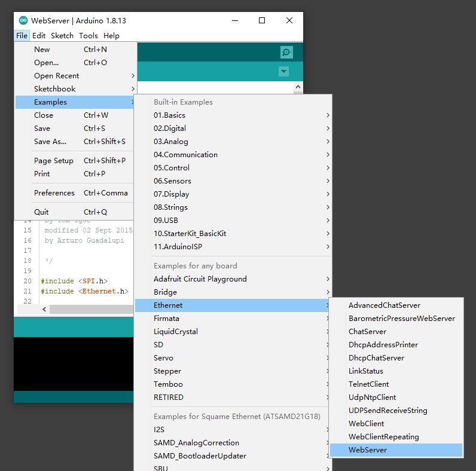Viewport: 476px width, 471px height.
Task: Expand the 06.Sensors examples
Action: point(233,181)
